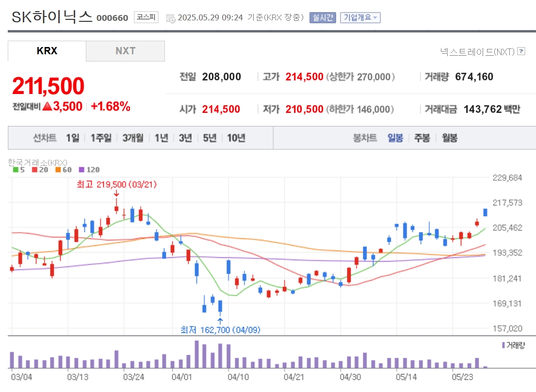536x392 pixels.
Task: Click the red up-triangle price change icon
Action: (x=47, y=106)
